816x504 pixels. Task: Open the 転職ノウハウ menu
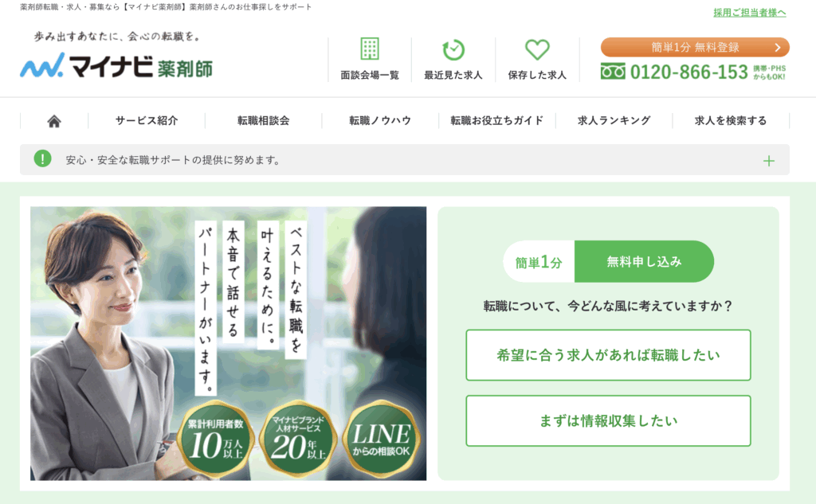(380, 121)
